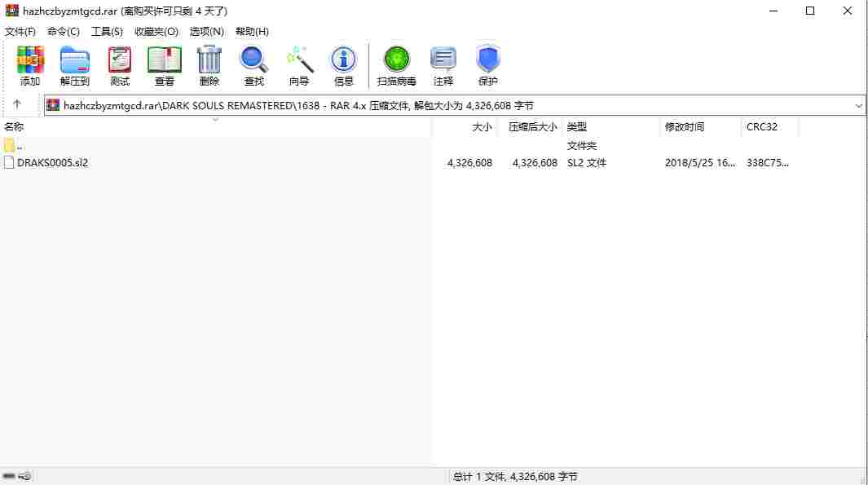Click the status bar key icon
This screenshot has height=485, width=868.
coord(25,476)
